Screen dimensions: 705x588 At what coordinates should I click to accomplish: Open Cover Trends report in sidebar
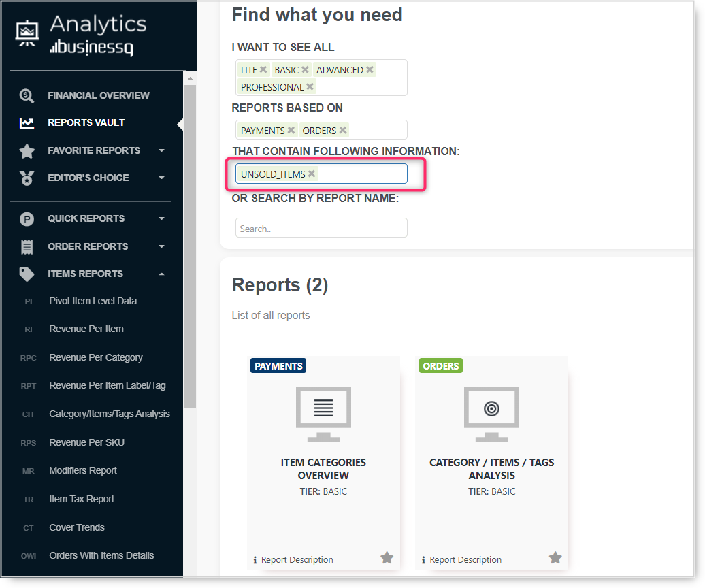point(77,527)
